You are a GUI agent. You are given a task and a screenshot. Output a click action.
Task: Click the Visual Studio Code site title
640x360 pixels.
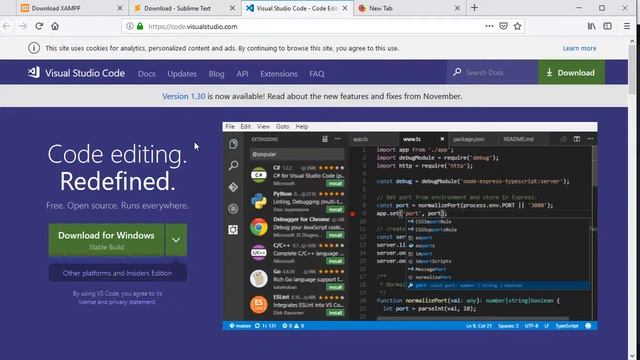[85, 73]
